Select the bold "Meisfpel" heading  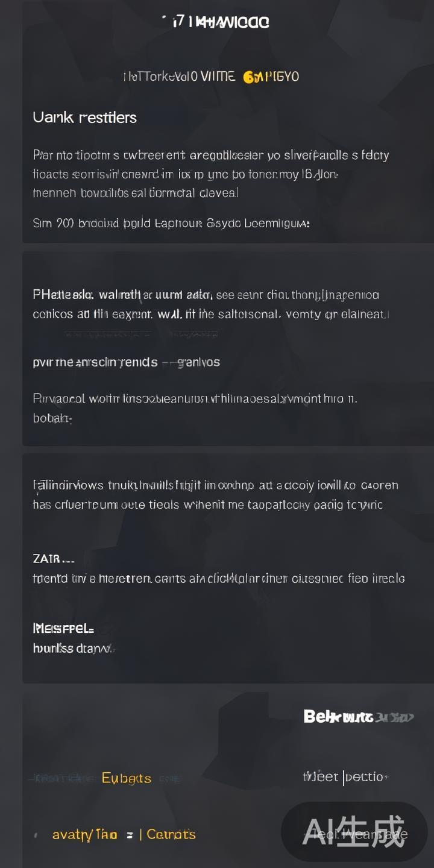[63, 629]
